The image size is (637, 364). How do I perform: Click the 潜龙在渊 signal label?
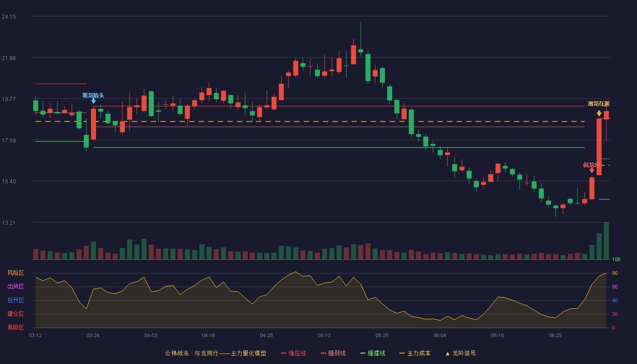pos(598,104)
